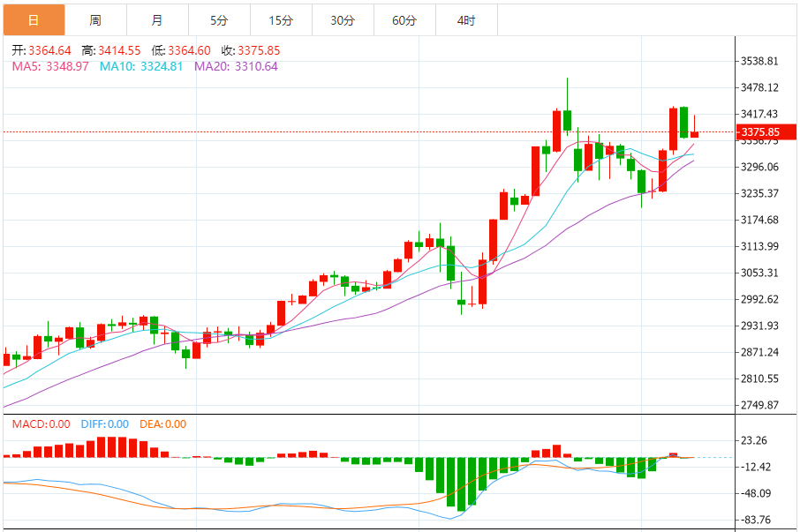Click the low price 3364.60
Viewport: 800px width, 532px height.
tap(189, 50)
